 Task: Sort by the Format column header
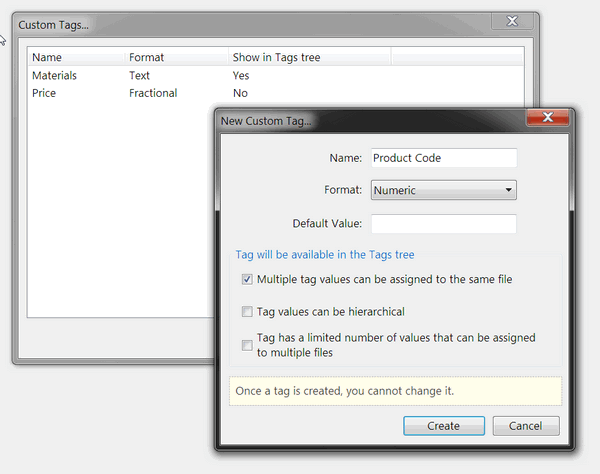pyautogui.click(x=176, y=57)
